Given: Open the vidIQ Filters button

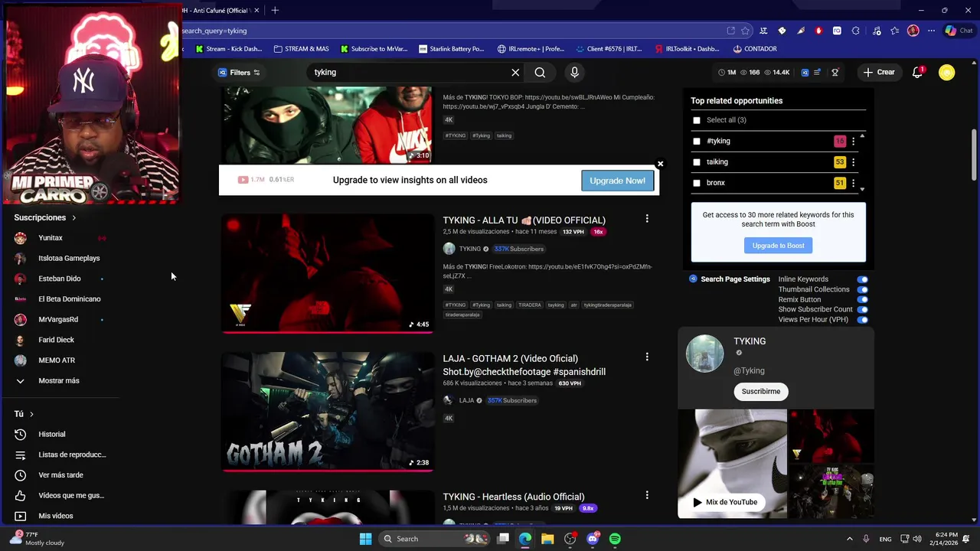Looking at the screenshot, I should click(239, 72).
